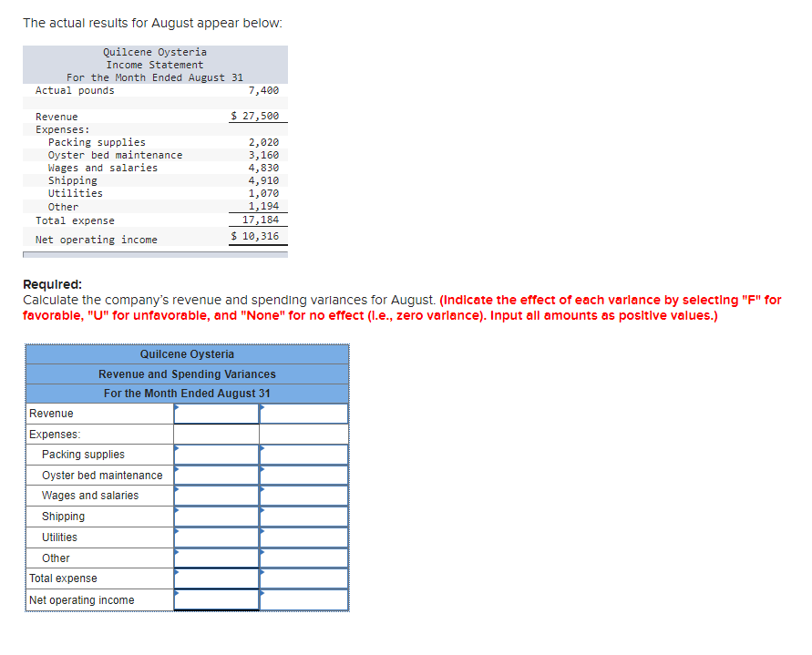Click the Expenses row label in variance table

pos(53,434)
